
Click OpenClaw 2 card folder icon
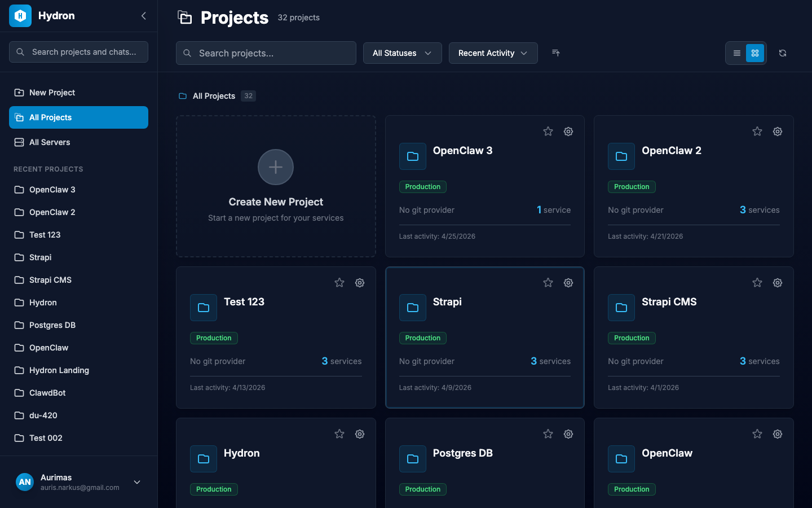(621, 156)
